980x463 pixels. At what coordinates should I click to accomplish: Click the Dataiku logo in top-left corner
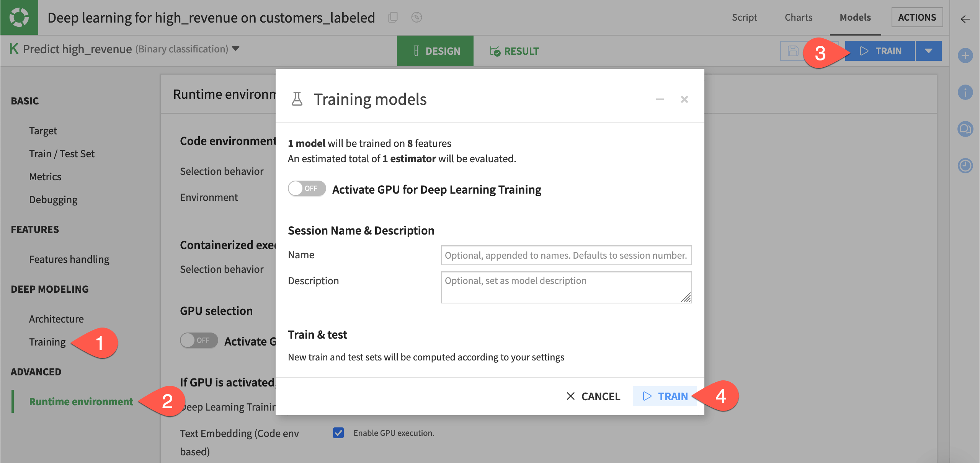tap(18, 17)
